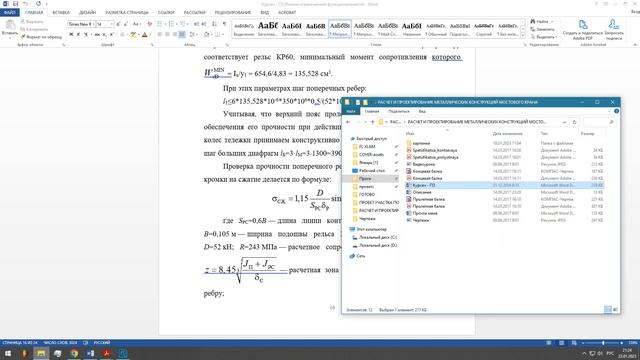Open РАЗМЕТКА СТРАНИЦЫ ribbon tab

pos(127,13)
